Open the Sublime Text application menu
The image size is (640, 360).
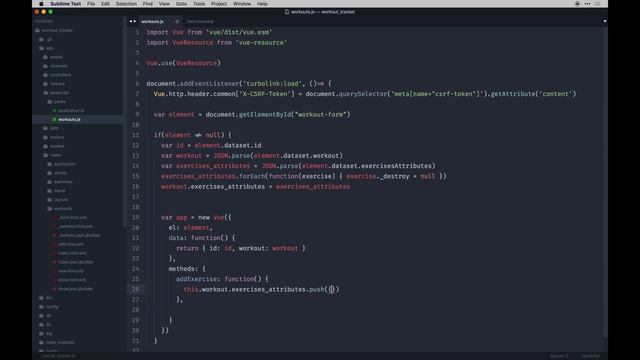[65, 4]
